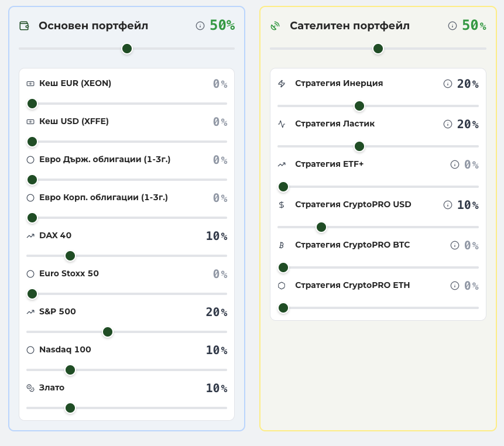The image size is (504, 446).
Task: Click the bitcoin icon beside CryptoPRO BTC
Action: (x=282, y=245)
